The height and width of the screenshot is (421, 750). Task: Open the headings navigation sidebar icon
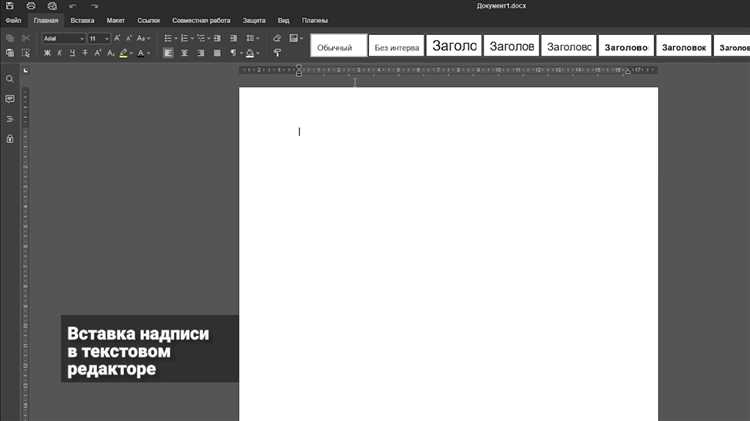(10, 119)
